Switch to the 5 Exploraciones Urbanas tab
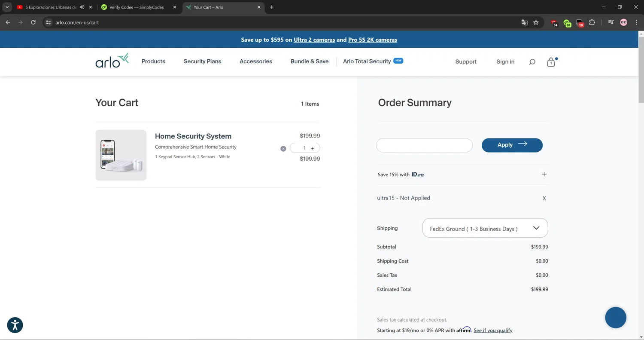This screenshot has height=340, width=644. pos(51,7)
